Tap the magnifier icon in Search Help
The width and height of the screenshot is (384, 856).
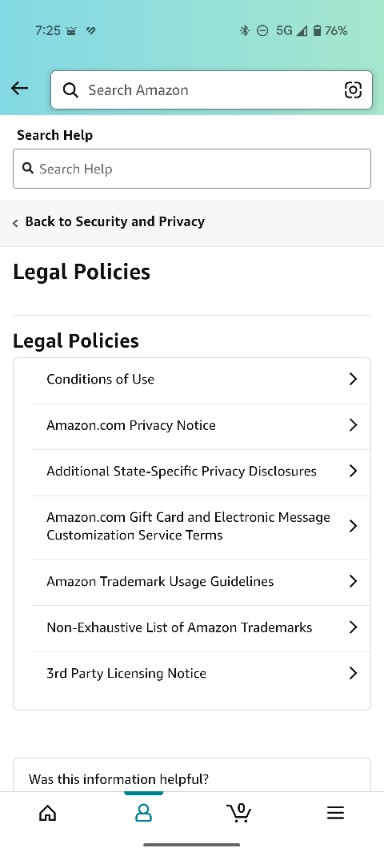pos(28,168)
